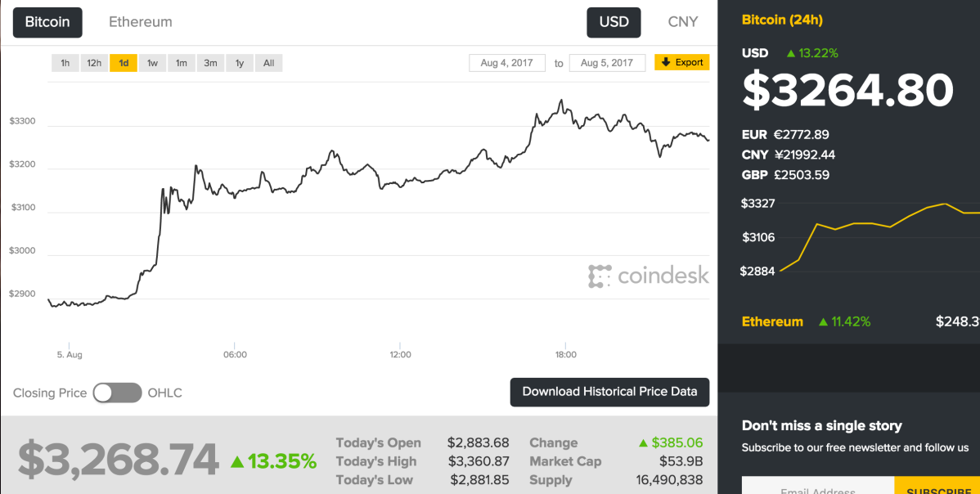Select the Bitcoin tab
980x494 pixels.
[x=47, y=22]
